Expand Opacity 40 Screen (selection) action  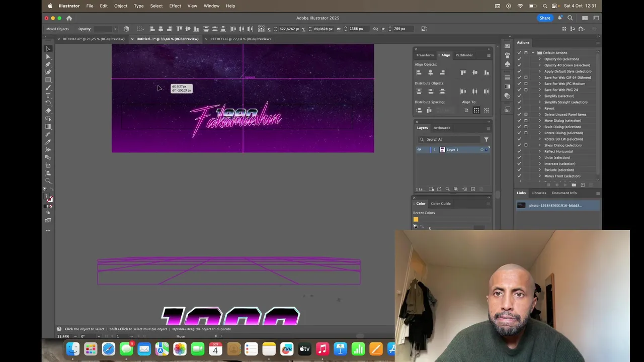pyautogui.click(x=540, y=65)
